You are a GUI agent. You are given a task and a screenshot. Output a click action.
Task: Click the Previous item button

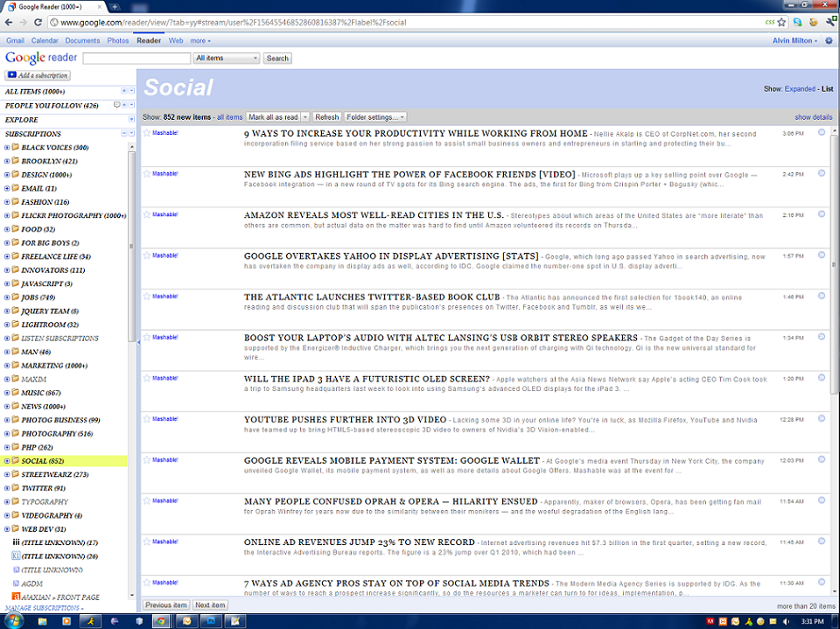pos(166,605)
